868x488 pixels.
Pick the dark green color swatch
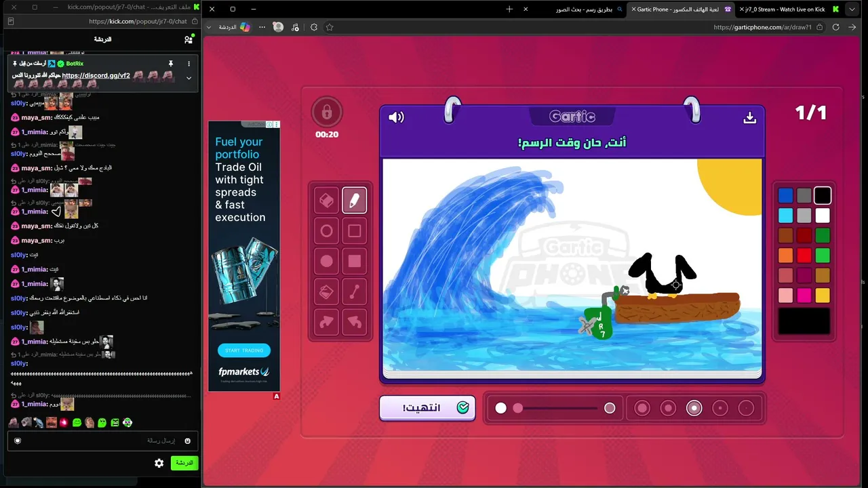pyautogui.click(x=822, y=235)
